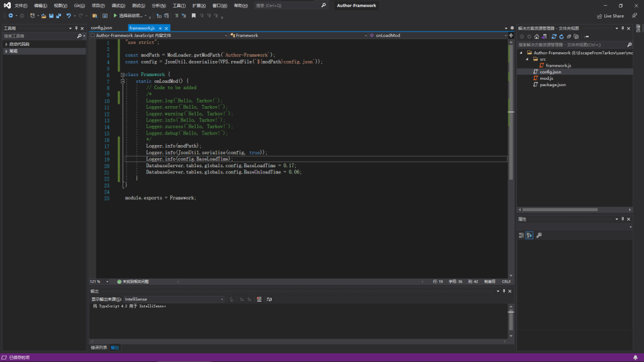The width and height of the screenshot is (644, 362).
Task: Toggle auto-hide pin on Solution Explorer
Action: (623, 28)
